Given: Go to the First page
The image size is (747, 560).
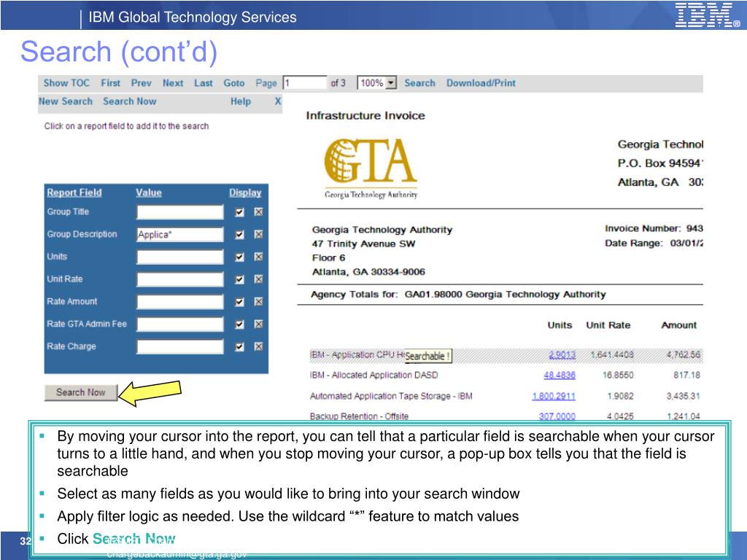Looking at the screenshot, I should 111,83.
